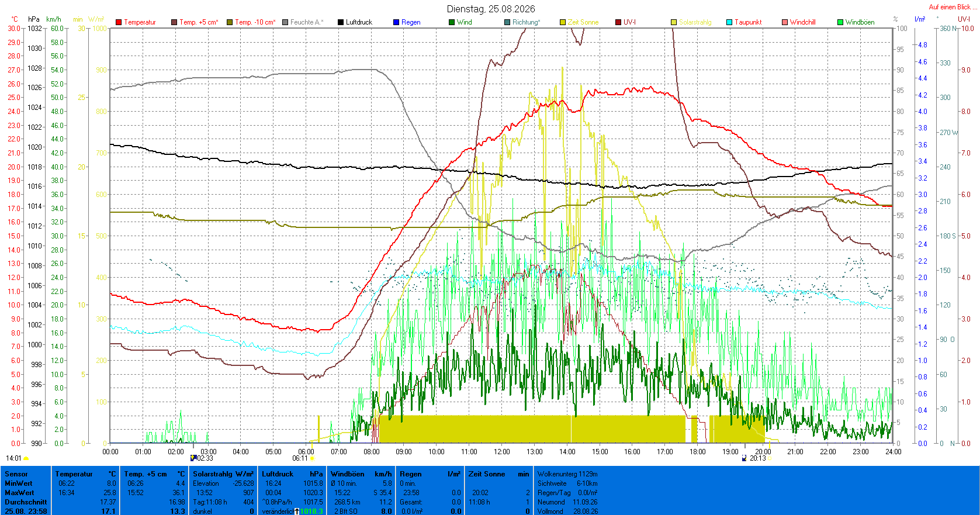This screenshot has height=515, width=980.
Task: Select the 'Wind' legend label
Action: coord(465,22)
